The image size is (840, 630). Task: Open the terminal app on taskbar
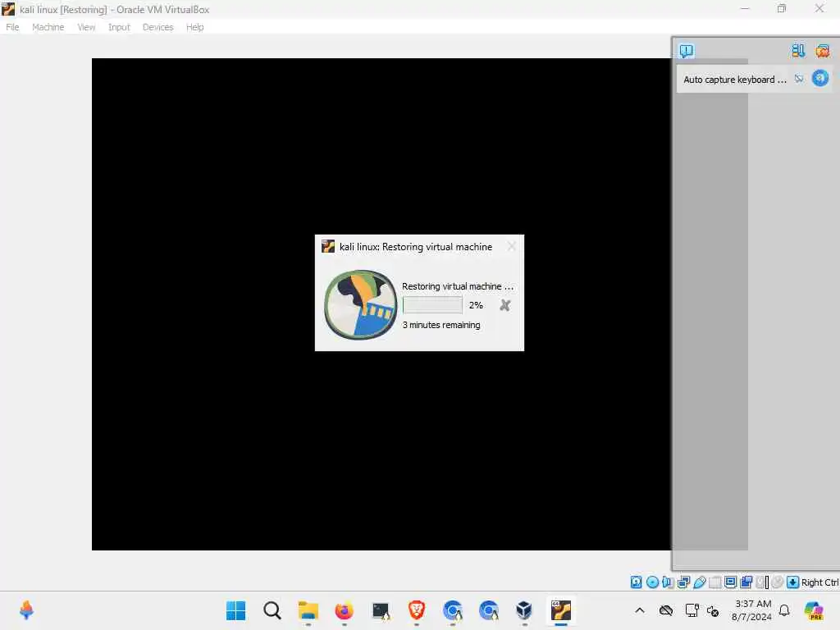pyautogui.click(x=381, y=610)
